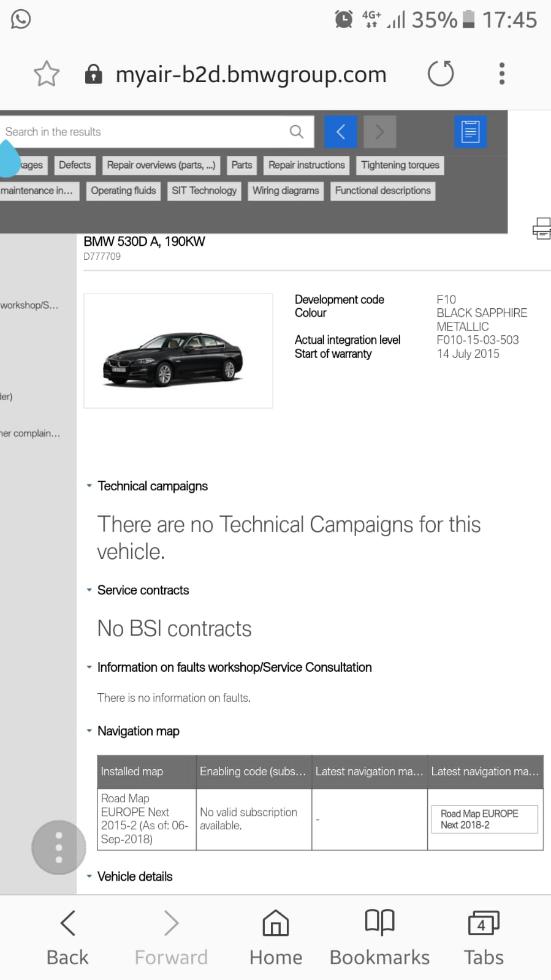Click the Road Map EUROPE Next 2018-2 box
The image size is (551, 980).
(484, 819)
